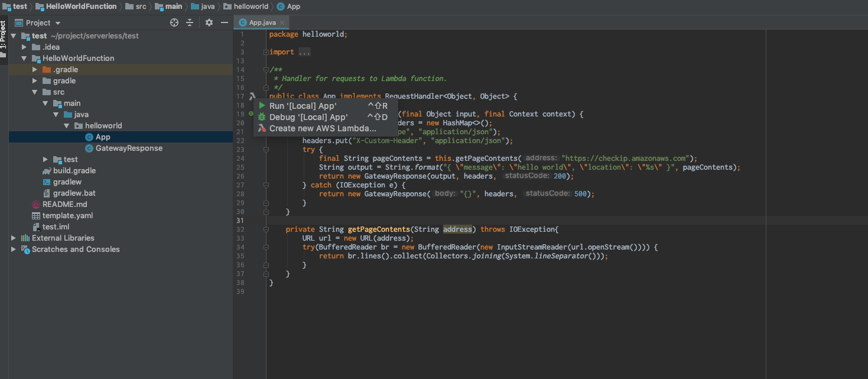This screenshot has width=868, height=379.
Task: Expand Scratches and Consoles
Action: (x=13, y=250)
